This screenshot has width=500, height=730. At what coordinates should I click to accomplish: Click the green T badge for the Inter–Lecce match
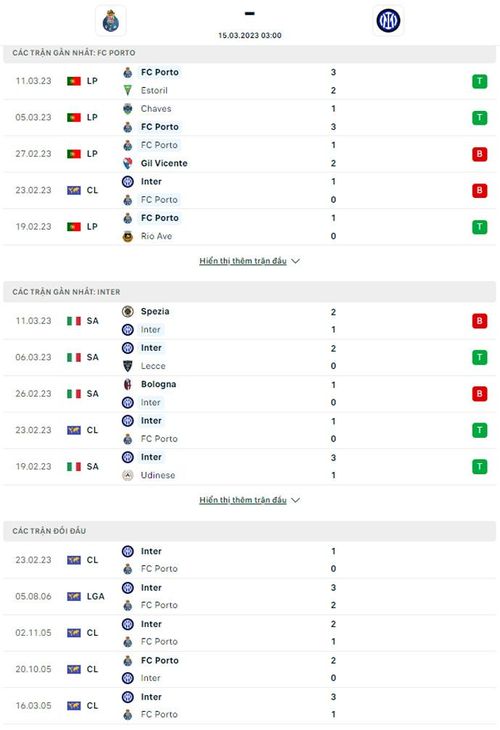(x=480, y=358)
